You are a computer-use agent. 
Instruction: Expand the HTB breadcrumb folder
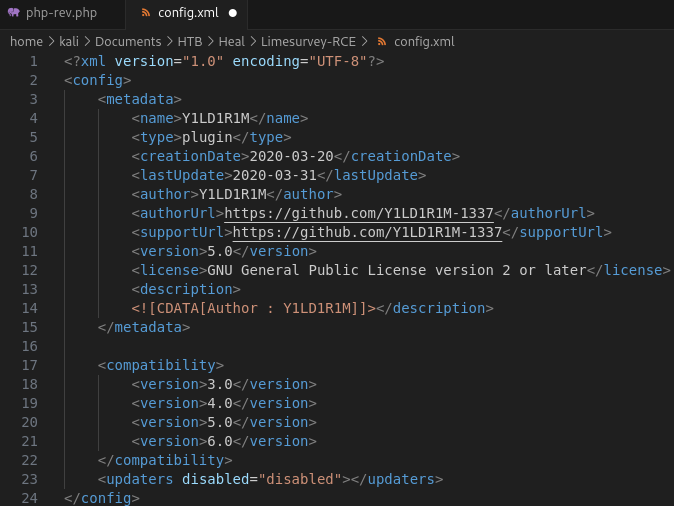point(189,41)
